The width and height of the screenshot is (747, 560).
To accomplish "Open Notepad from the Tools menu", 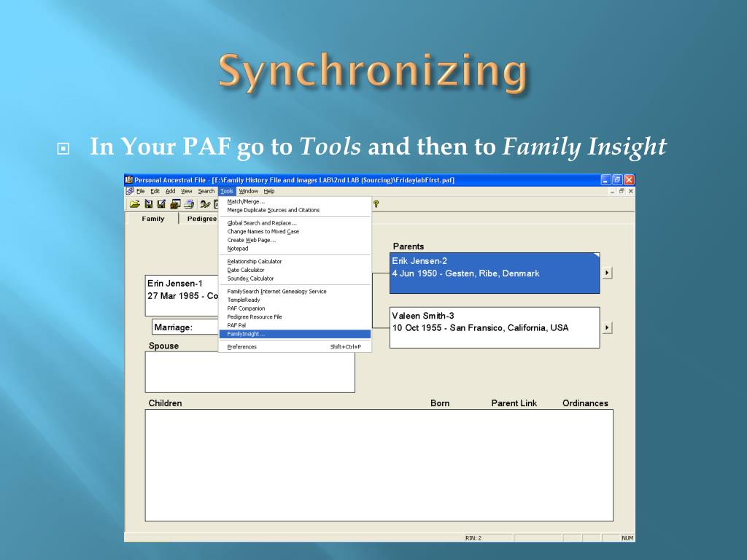I will 295,249.
